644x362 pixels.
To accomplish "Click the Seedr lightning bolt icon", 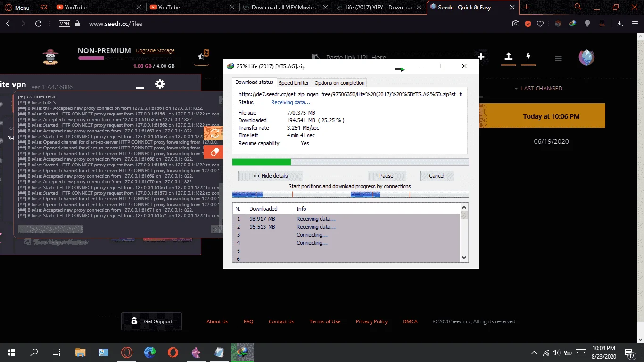I will tap(528, 57).
